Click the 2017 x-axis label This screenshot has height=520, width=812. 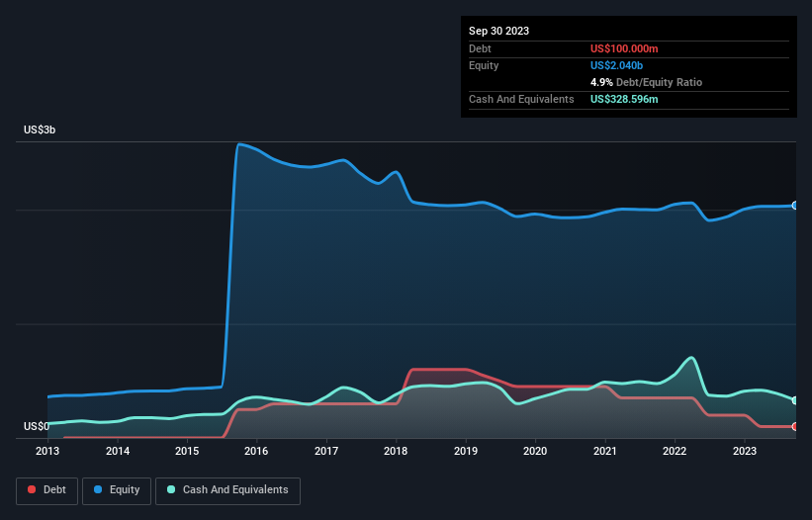[x=326, y=451]
